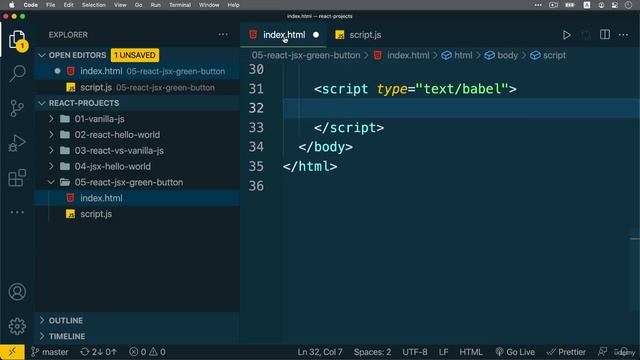
Task: Click the closing </html> tag line
Action: click(310, 167)
